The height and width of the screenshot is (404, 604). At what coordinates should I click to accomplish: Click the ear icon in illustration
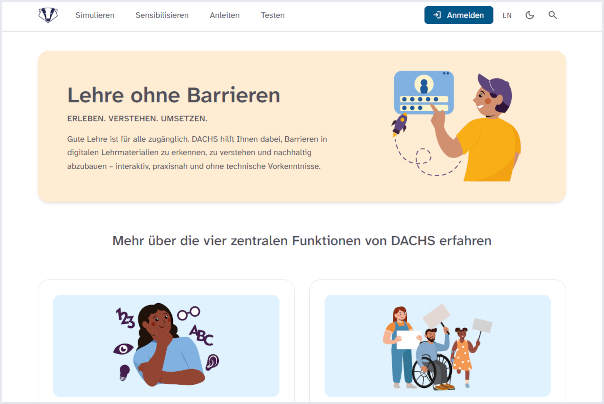pyautogui.click(x=212, y=362)
